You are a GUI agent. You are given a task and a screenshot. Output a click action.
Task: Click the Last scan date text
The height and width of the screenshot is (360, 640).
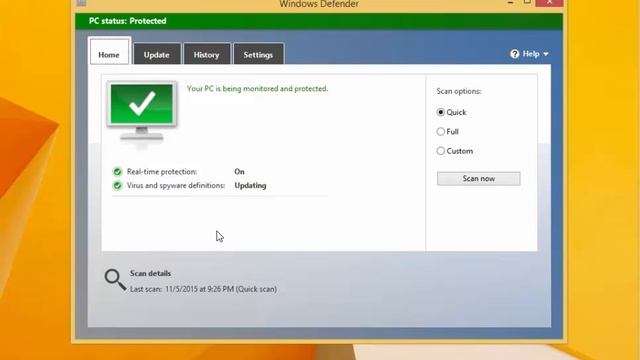[203, 289]
